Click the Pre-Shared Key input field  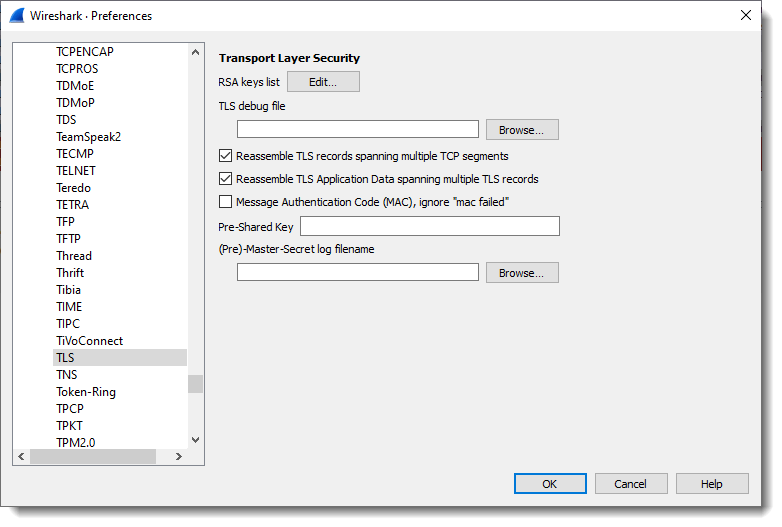coord(429,226)
